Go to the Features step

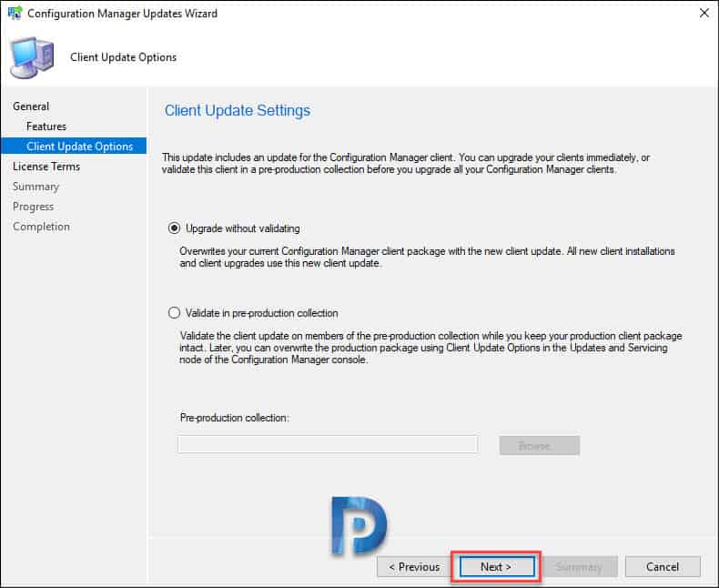(46, 127)
